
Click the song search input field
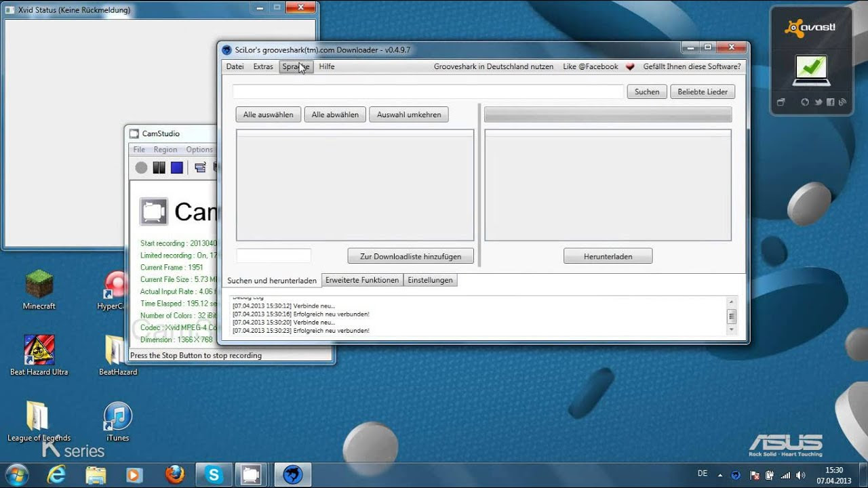pos(428,91)
